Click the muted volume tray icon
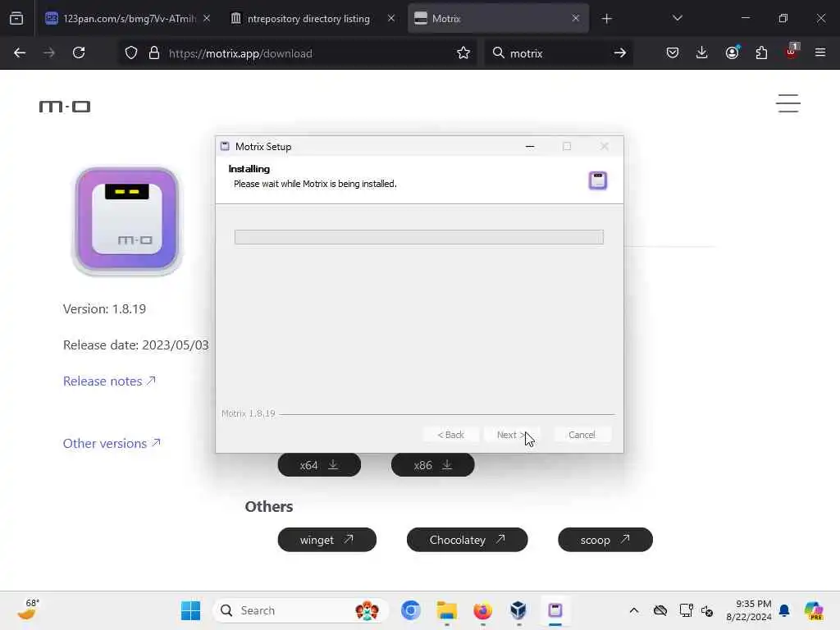The width and height of the screenshot is (840, 630). click(x=707, y=610)
